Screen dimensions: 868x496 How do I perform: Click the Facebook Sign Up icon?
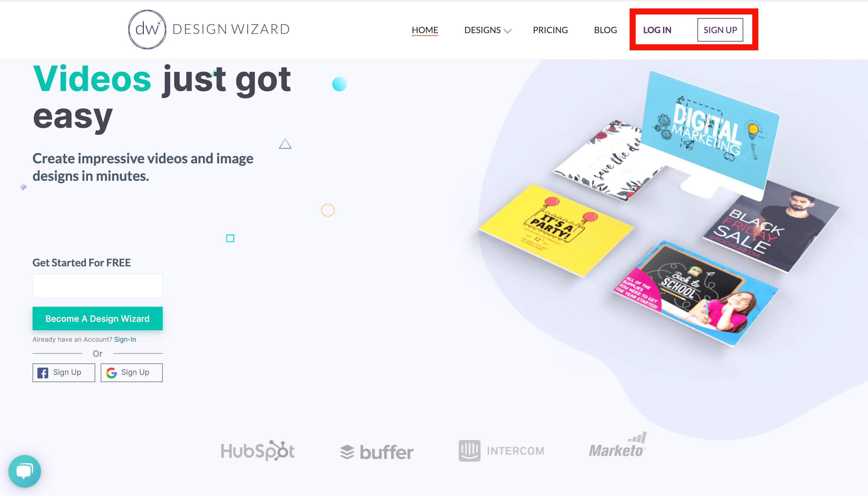pos(43,372)
